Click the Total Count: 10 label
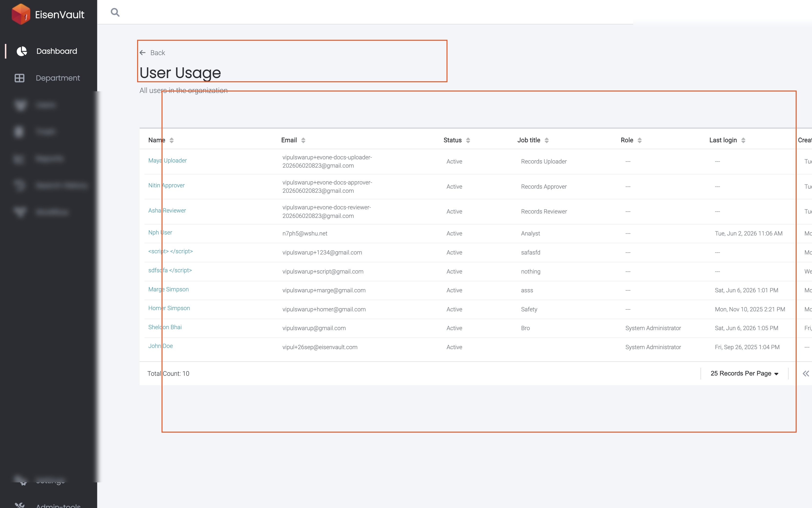 tap(168, 374)
